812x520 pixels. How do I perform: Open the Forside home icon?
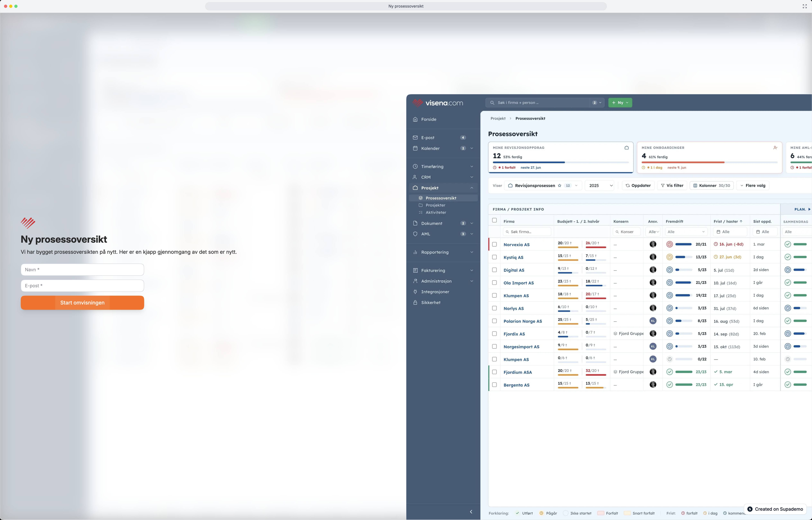coord(415,119)
